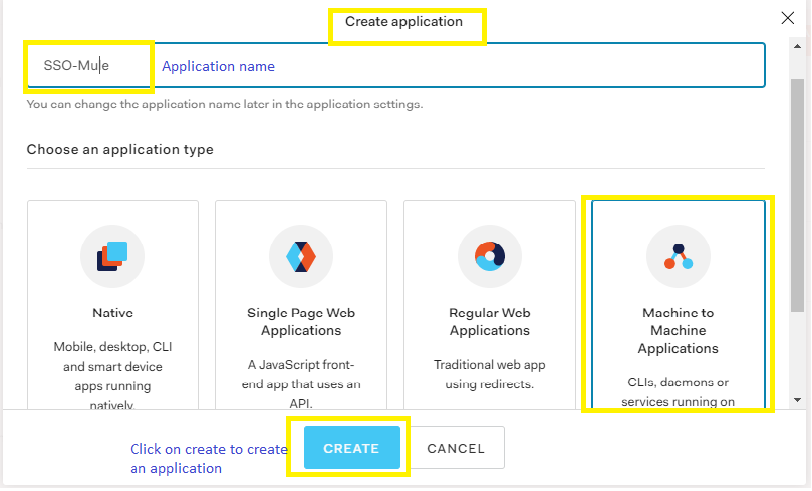Click the JavaScript front-end app description
812x491 pixels.
(301, 375)
